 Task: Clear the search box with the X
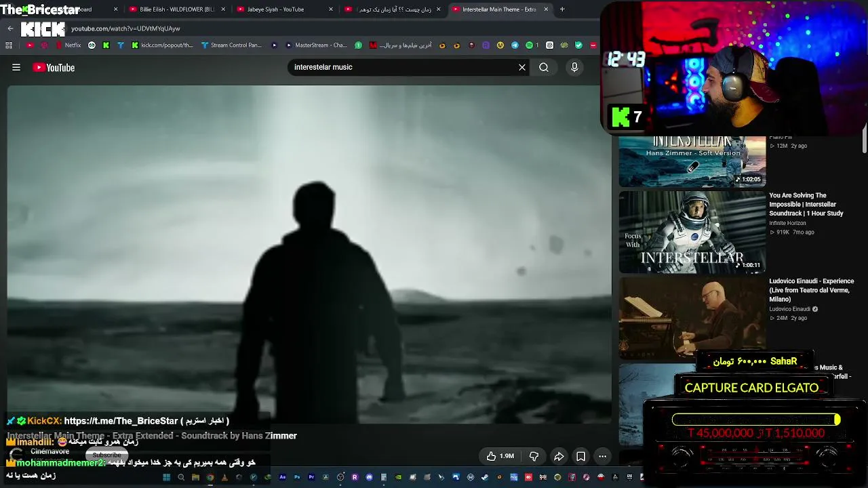pyautogui.click(x=522, y=67)
